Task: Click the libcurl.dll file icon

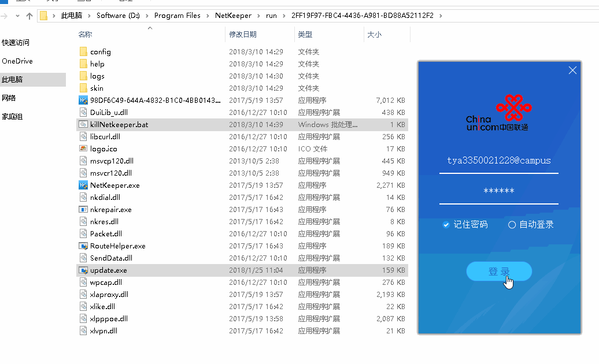Action: 83,136
